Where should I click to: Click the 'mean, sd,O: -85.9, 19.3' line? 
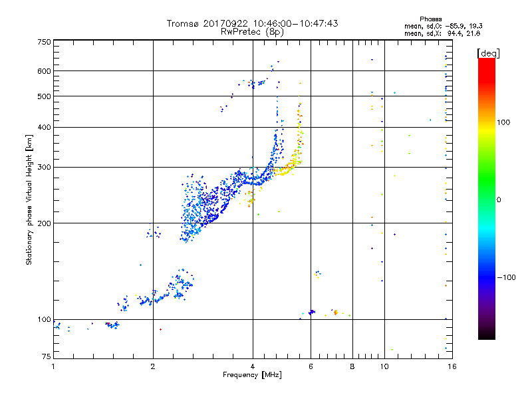point(443,26)
